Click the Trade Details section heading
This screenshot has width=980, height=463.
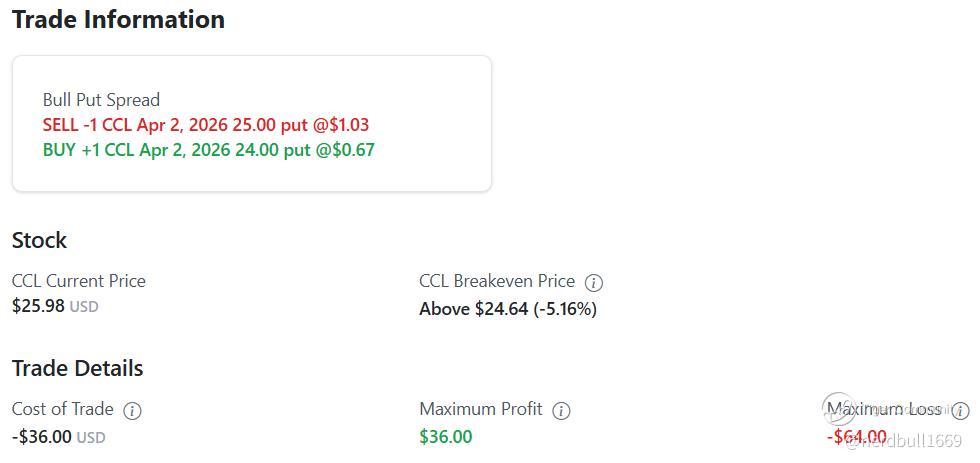(77, 368)
